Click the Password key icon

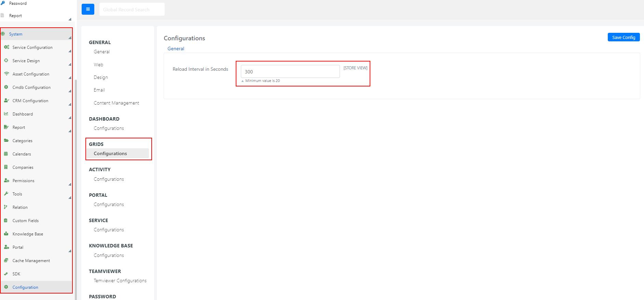[3, 3]
